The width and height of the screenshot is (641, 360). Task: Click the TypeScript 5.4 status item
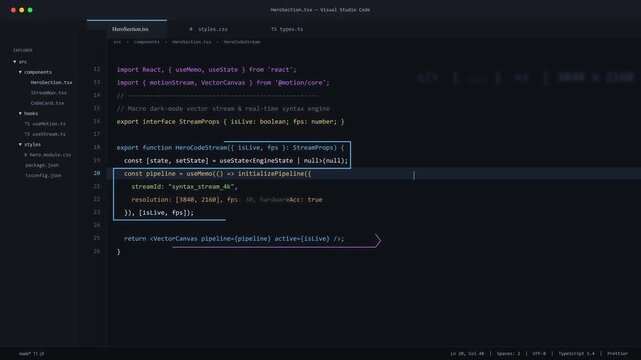[x=576, y=353]
